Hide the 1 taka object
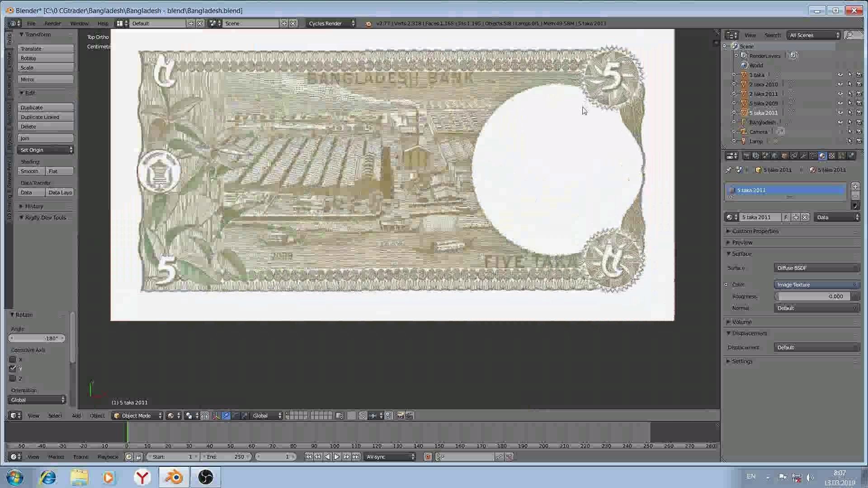This screenshot has height=488, width=868. click(840, 75)
